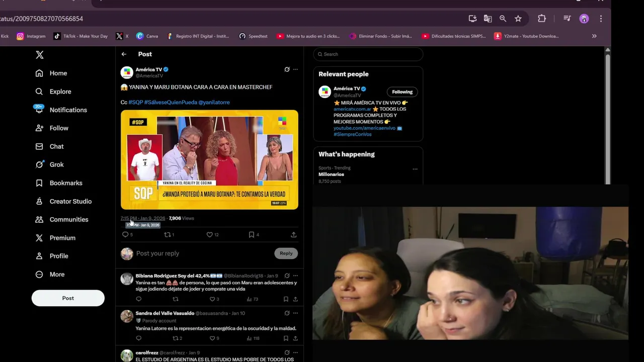Click the white Post button
The width and height of the screenshot is (644, 362).
68,298
